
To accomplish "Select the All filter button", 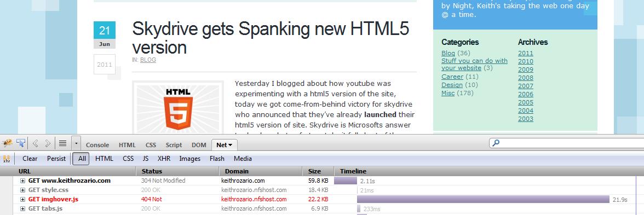I will [x=81, y=159].
